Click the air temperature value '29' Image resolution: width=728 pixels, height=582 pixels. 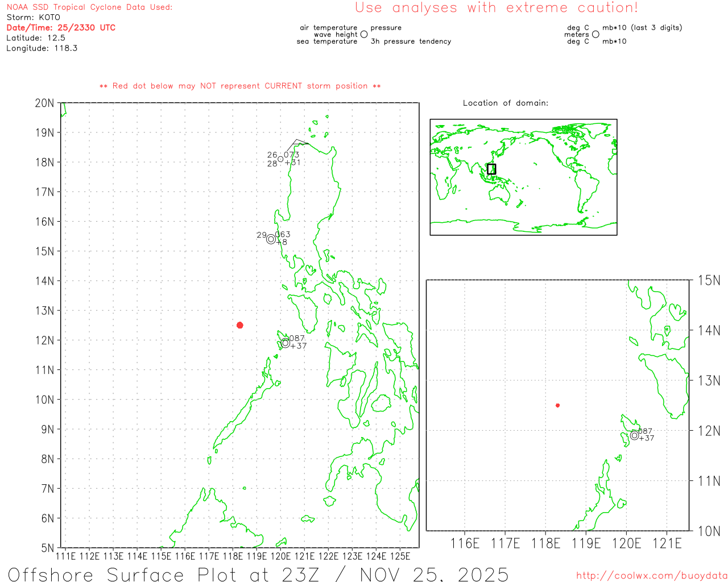[x=262, y=235]
